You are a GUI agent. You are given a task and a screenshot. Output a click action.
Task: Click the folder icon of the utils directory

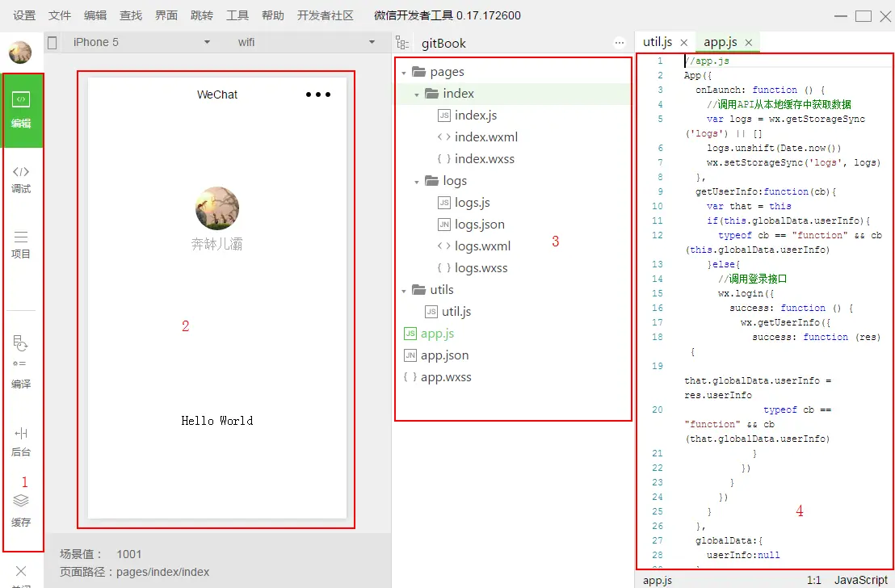(x=419, y=289)
